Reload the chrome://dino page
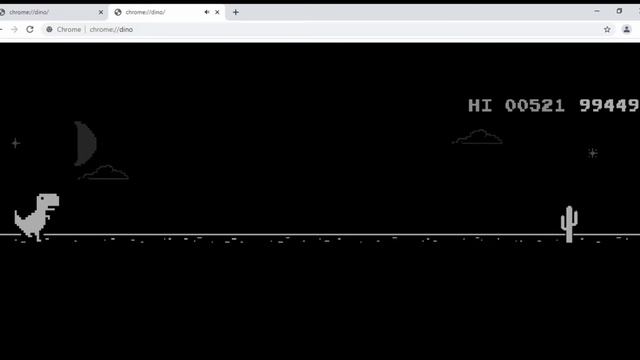 [x=30, y=29]
